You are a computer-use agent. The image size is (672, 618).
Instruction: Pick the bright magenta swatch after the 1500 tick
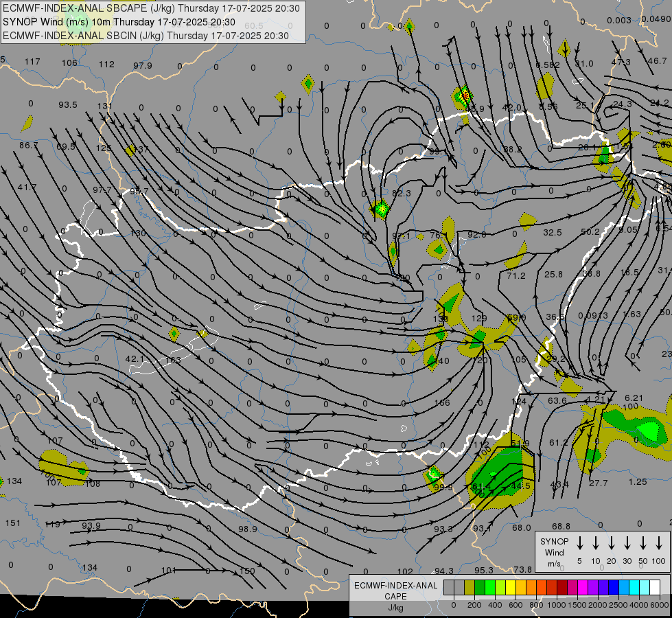[x=583, y=588]
